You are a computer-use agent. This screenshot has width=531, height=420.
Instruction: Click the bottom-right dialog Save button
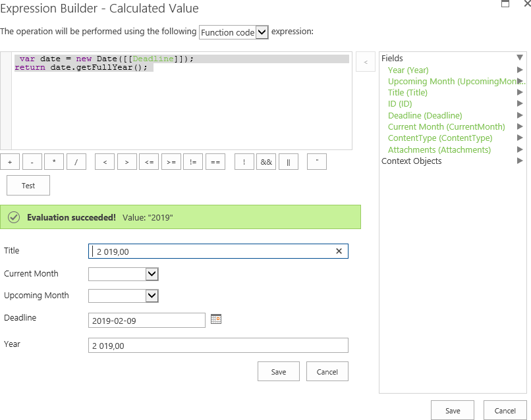point(453,410)
